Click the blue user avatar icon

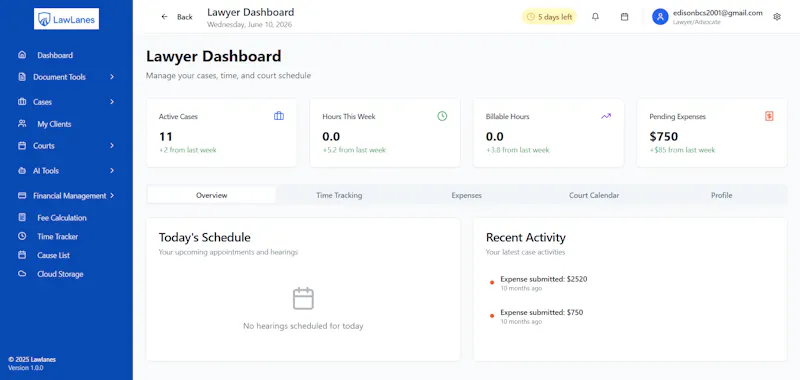point(660,17)
